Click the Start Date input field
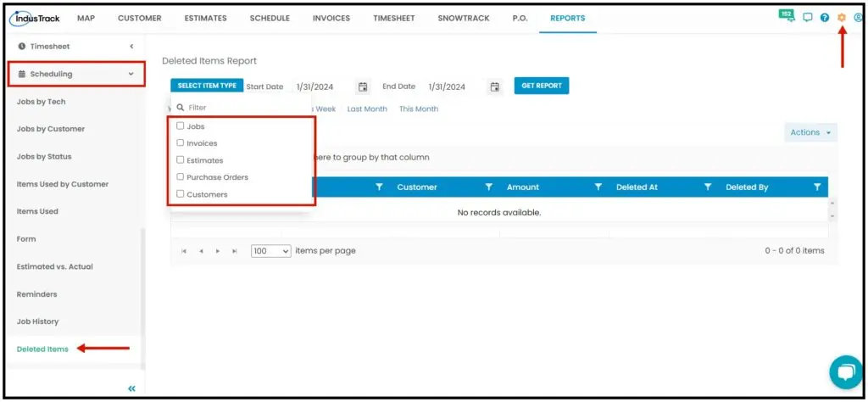This screenshot has width=868, height=402. pyautogui.click(x=322, y=87)
